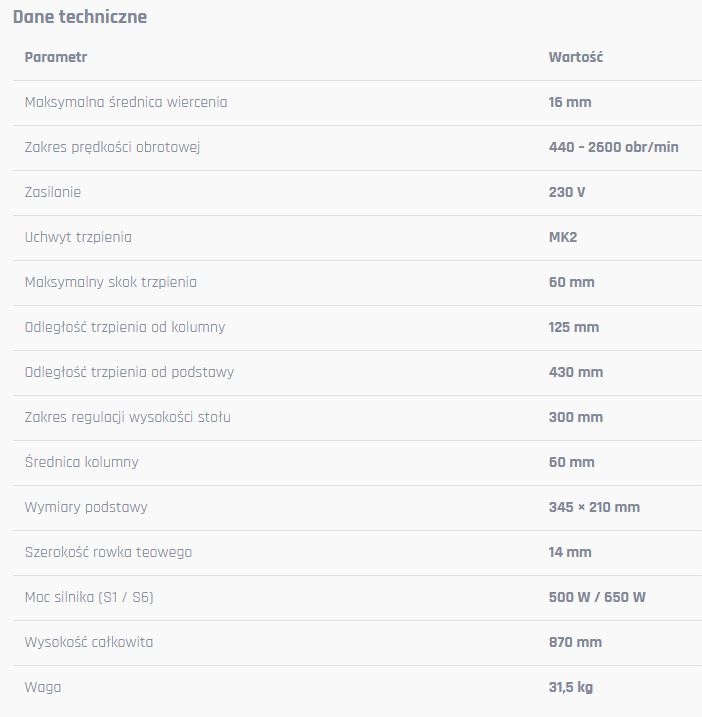Select the 'MK2' spindle holder value

click(563, 237)
